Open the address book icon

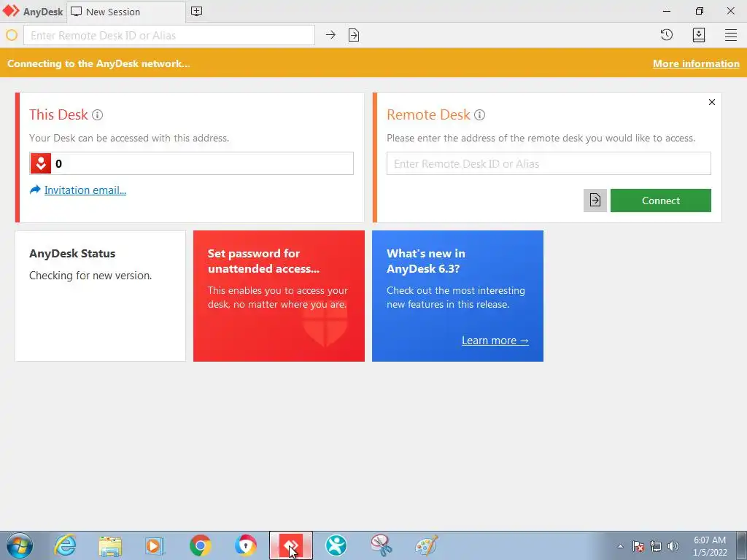(x=699, y=35)
